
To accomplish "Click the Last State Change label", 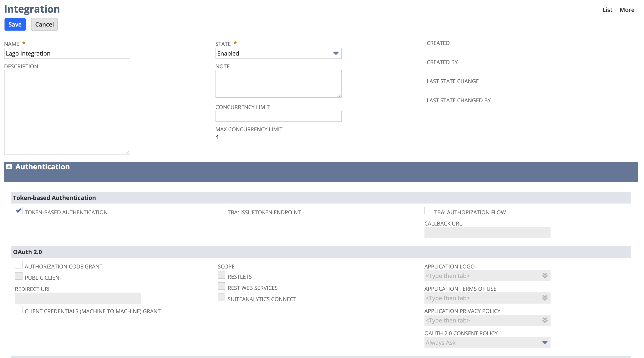I will [x=453, y=81].
